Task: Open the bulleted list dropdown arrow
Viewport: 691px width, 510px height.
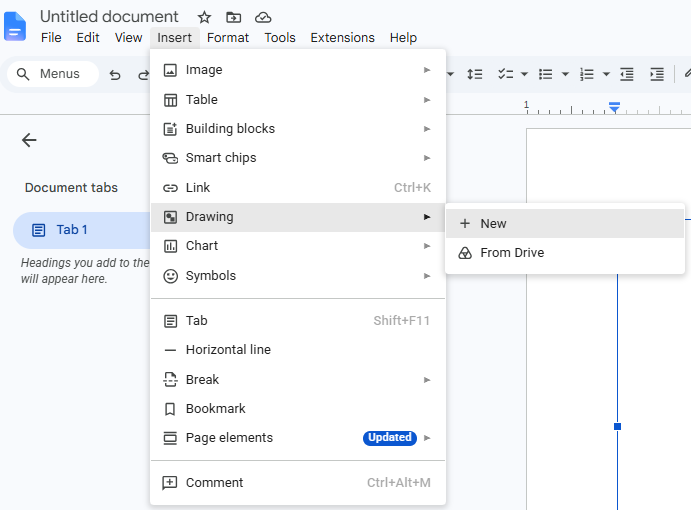Action: coord(565,74)
